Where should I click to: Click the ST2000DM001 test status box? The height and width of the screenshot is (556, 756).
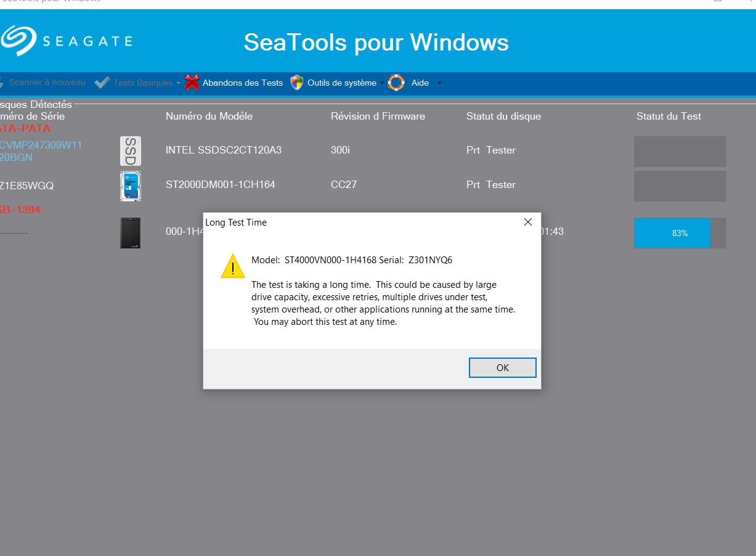tap(680, 186)
